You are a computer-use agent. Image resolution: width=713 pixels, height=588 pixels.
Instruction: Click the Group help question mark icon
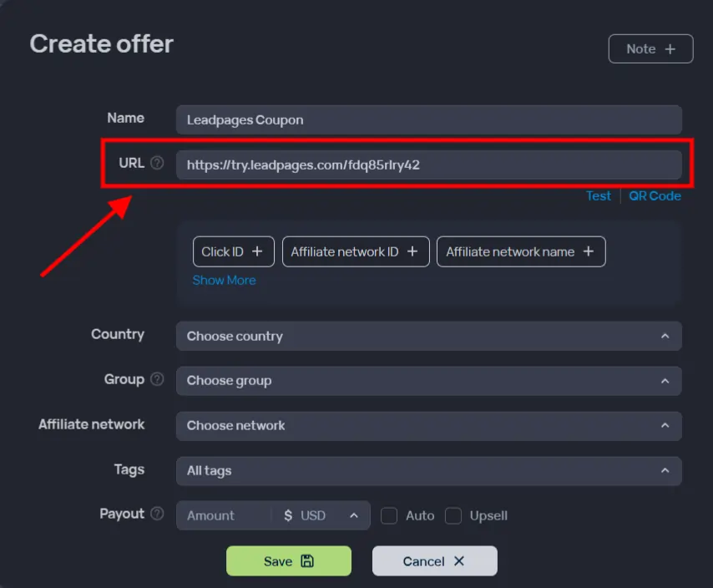[x=157, y=379]
